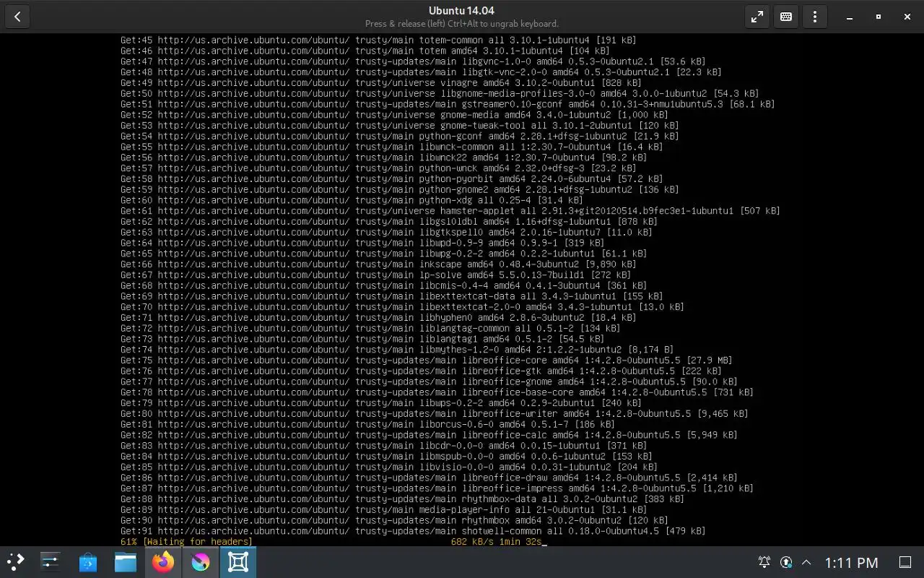Image resolution: width=924 pixels, height=578 pixels.
Task: Open the three-dot actions menu
Action: tap(815, 17)
